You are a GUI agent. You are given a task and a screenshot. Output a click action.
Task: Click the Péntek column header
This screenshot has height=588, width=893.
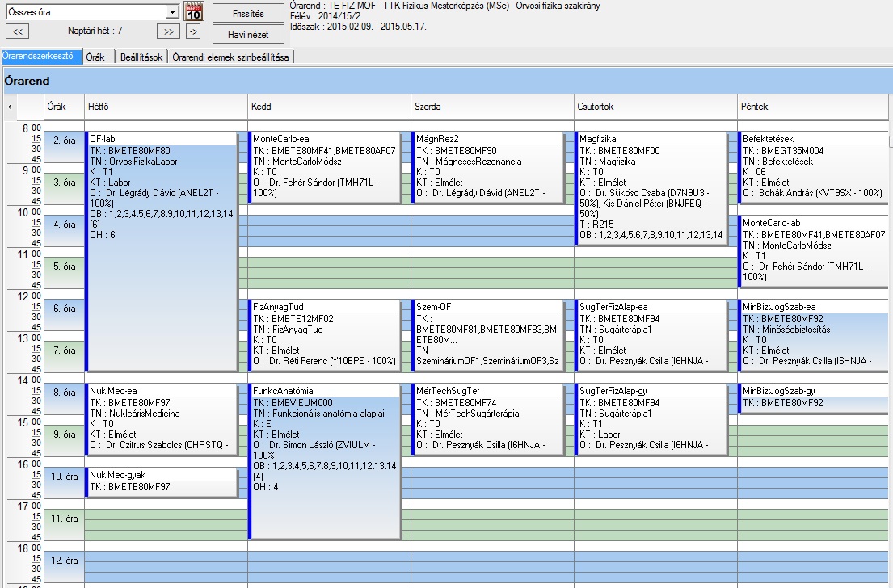point(813,107)
